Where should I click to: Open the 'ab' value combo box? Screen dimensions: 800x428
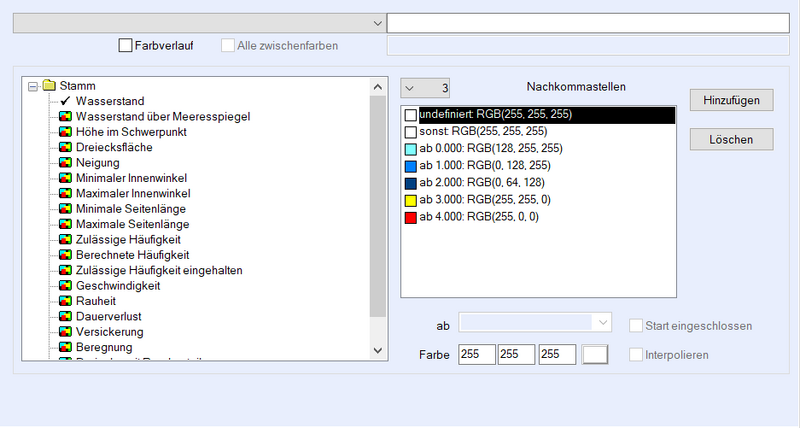click(x=535, y=322)
